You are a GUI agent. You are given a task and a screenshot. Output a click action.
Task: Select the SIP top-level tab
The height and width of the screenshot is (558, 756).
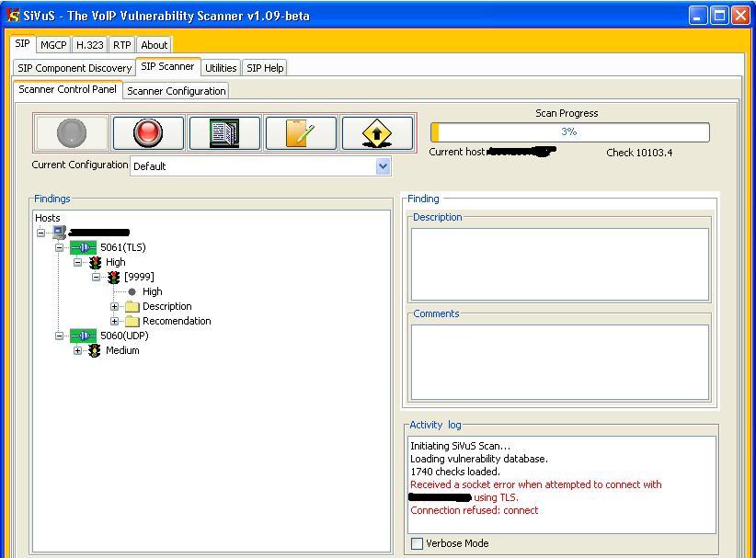pyautogui.click(x=22, y=43)
